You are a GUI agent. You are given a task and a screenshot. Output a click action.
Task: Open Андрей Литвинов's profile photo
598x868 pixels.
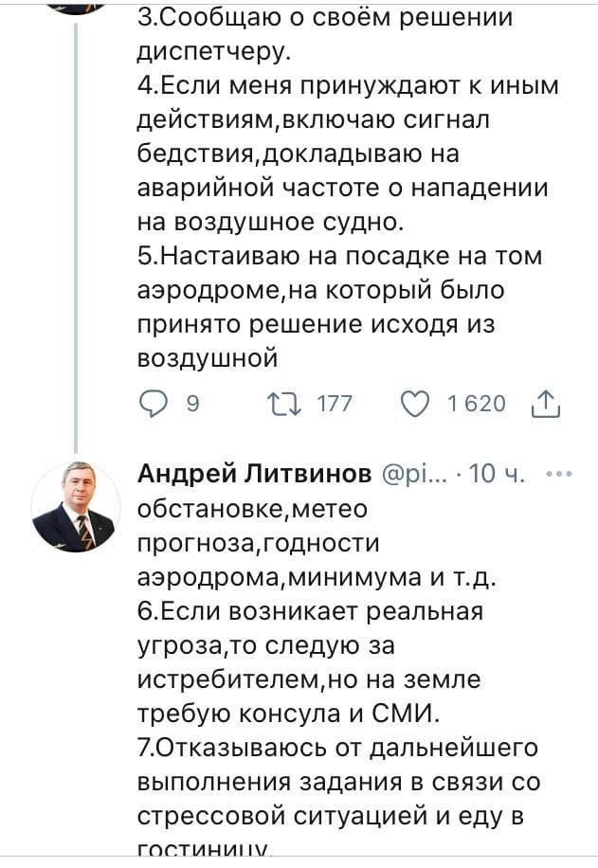76,507
